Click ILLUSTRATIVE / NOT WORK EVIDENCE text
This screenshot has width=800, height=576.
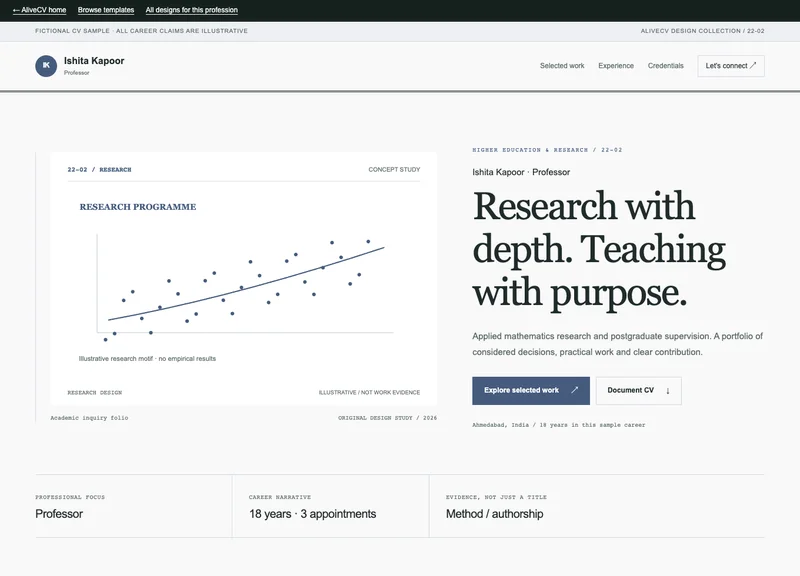(x=369, y=392)
